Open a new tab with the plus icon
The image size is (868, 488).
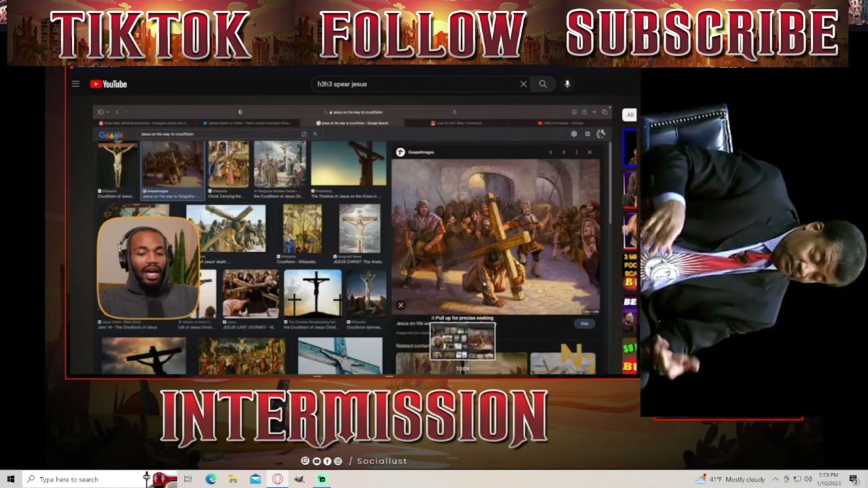[594, 112]
